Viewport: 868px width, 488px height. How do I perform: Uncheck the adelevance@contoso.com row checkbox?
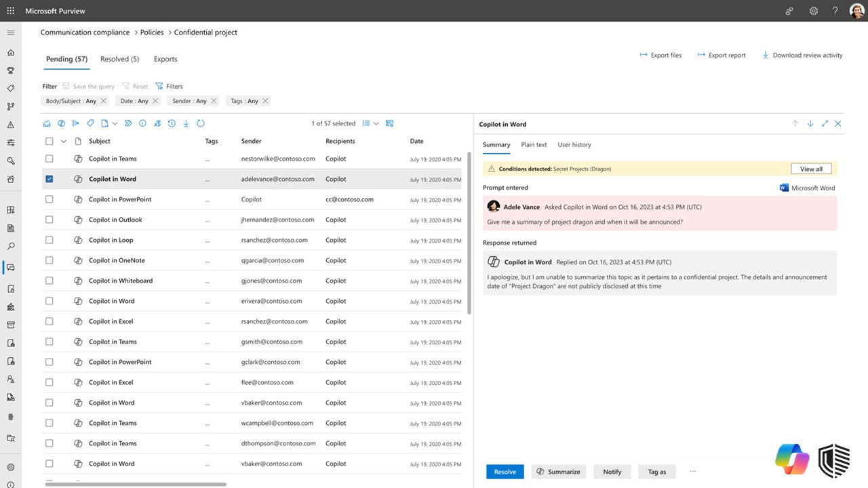pyautogui.click(x=49, y=179)
